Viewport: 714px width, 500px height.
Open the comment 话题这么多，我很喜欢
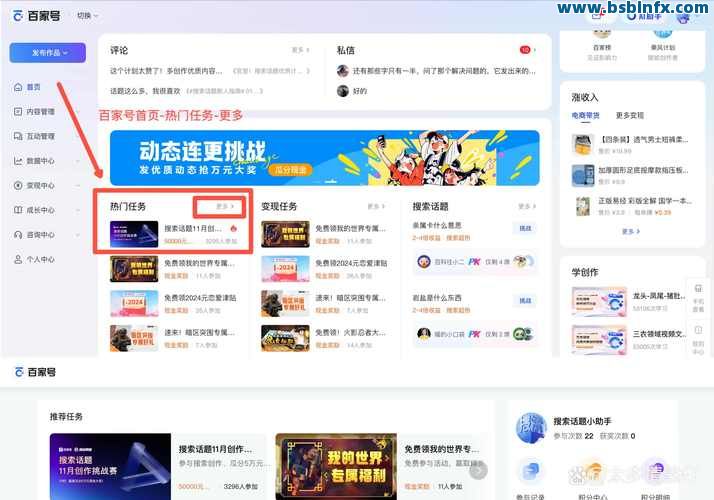click(145, 91)
